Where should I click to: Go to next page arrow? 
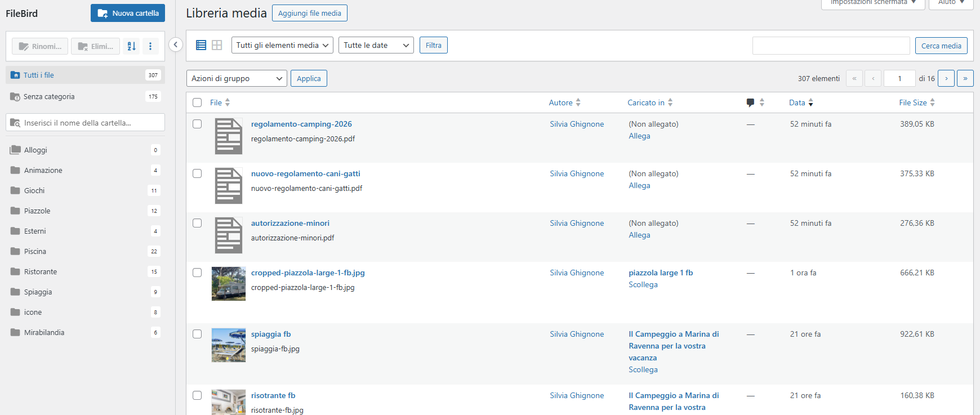point(946,78)
